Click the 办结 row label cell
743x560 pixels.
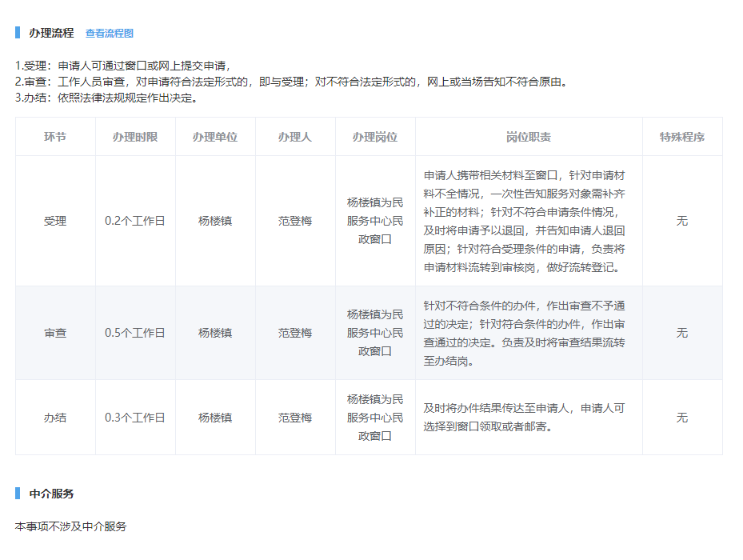point(55,418)
